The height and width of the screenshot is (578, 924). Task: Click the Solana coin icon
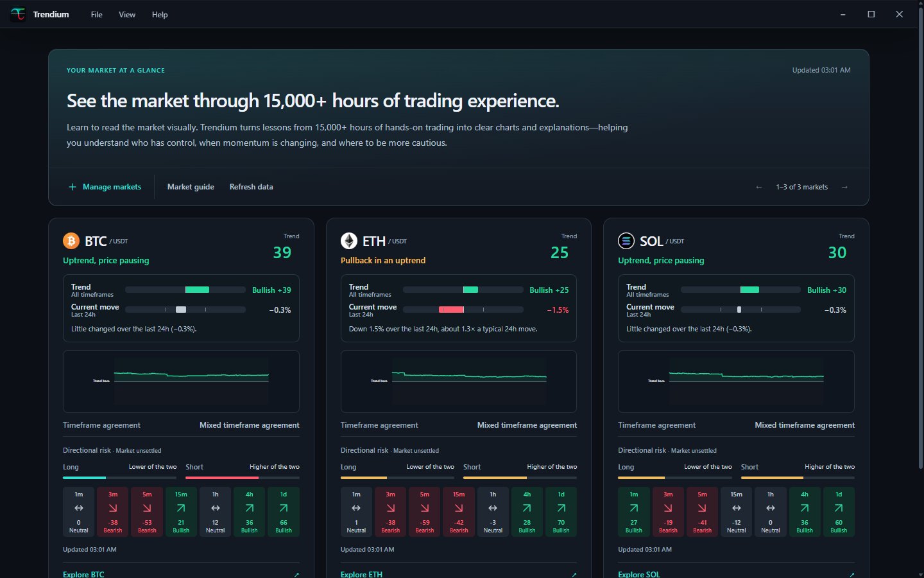(x=626, y=241)
